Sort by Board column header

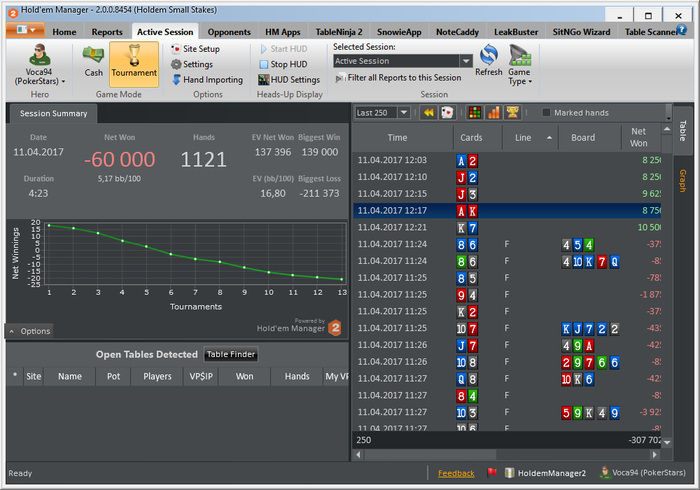point(590,137)
